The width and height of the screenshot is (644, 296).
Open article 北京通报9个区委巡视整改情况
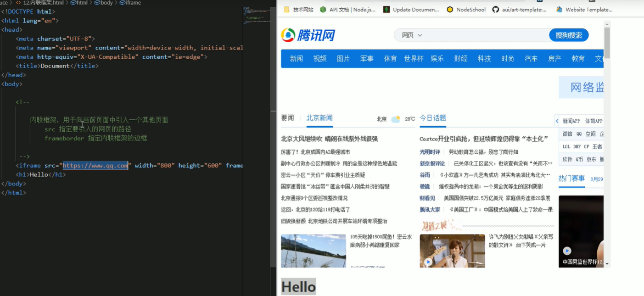pos(314,198)
